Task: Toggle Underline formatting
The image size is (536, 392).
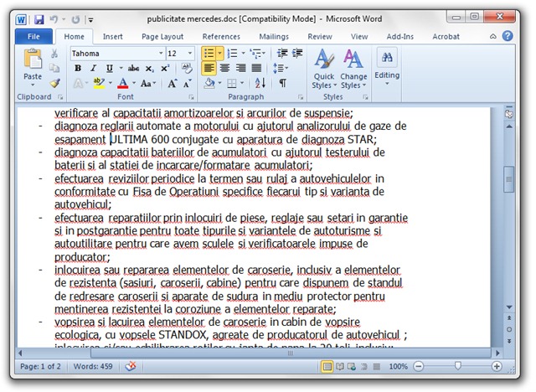Action: click(x=110, y=68)
